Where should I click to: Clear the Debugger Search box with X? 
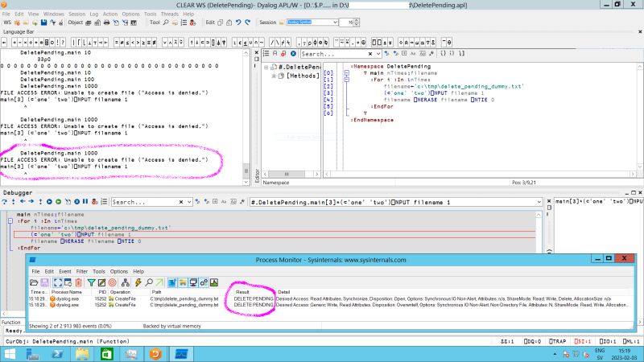click(x=181, y=202)
